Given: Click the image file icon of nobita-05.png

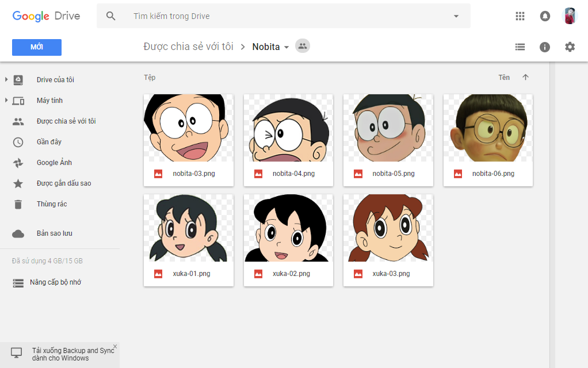Looking at the screenshot, I should (x=358, y=174).
